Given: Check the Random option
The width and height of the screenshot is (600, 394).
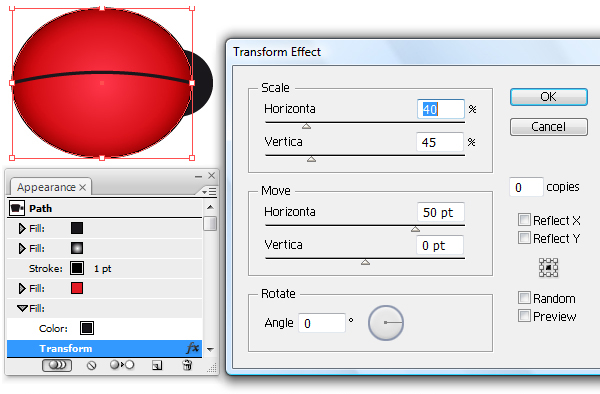Looking at the screenshot, I should (524, 298).
